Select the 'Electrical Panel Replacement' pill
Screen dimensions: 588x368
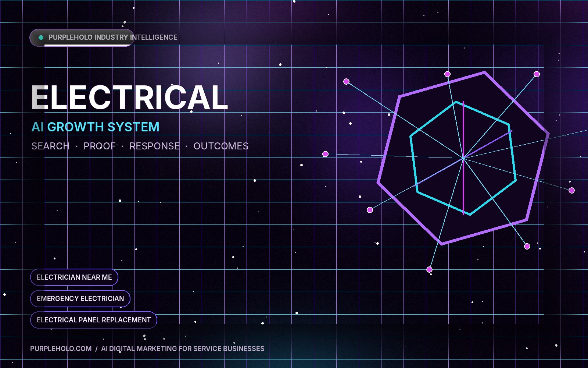(x=94, y=320)
